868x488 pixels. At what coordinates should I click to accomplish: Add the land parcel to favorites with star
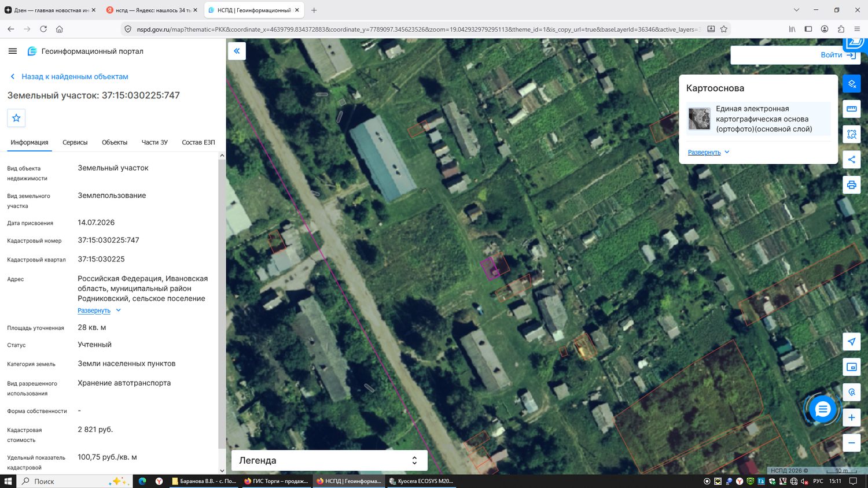pyautogui.click(x=16, y=118)
